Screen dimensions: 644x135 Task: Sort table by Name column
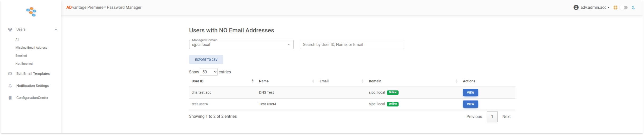pyautogui.click(x=287, y=81)
